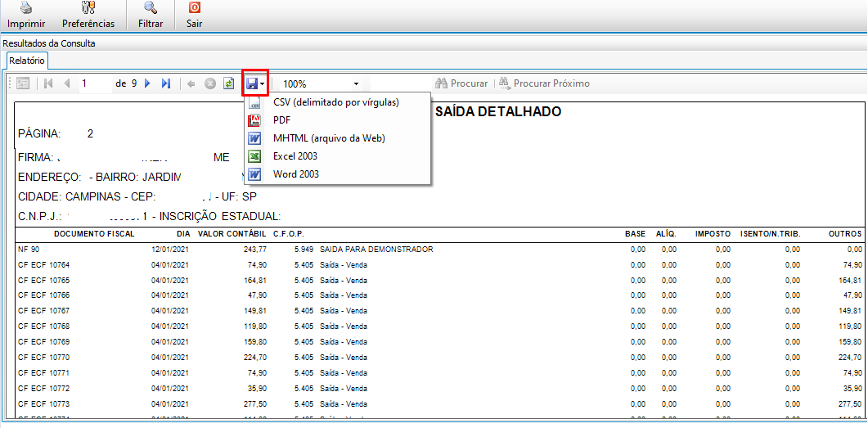The image size is (868, 428).
Task: Jump to last report page
Action: [166, 83]
